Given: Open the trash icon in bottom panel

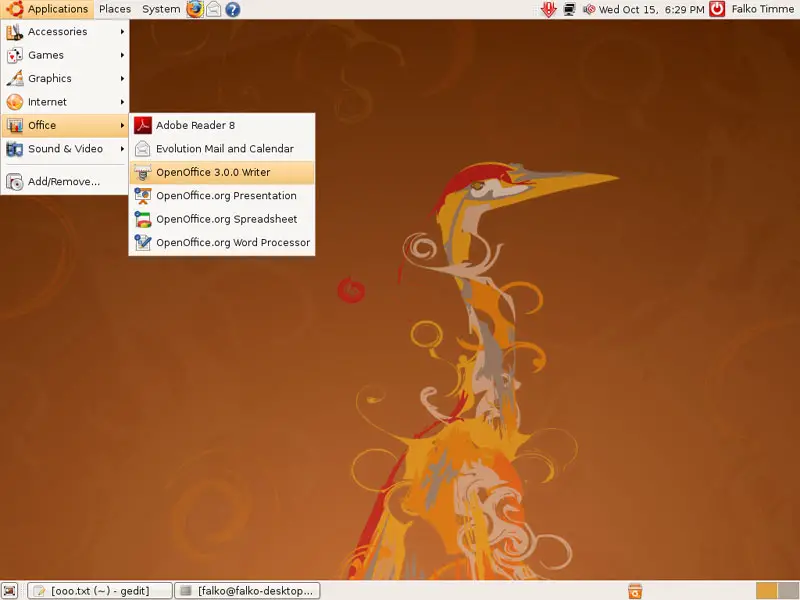Looking at the screenshot, I should [x=635, y=591].
